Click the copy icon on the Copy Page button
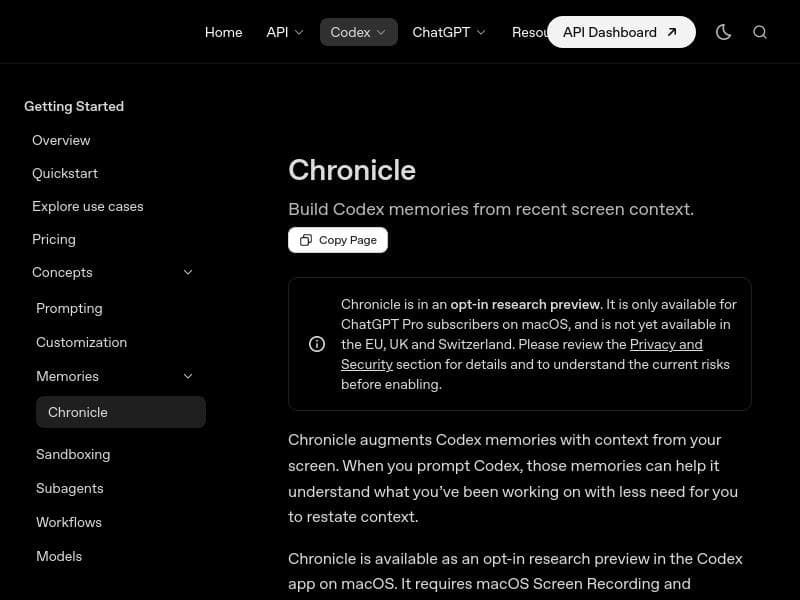Screen dimensions: 800x600 (306, 240)
